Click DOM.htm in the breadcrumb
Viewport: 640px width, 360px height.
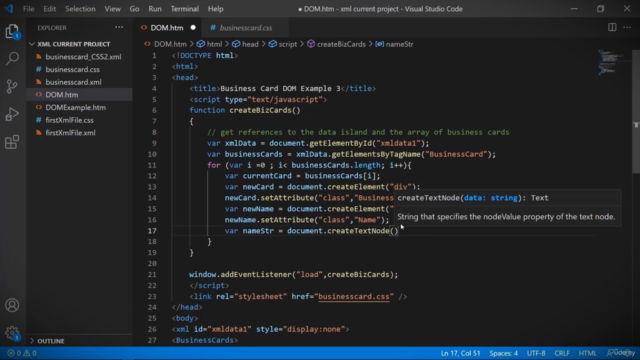[x=170, y=44]
